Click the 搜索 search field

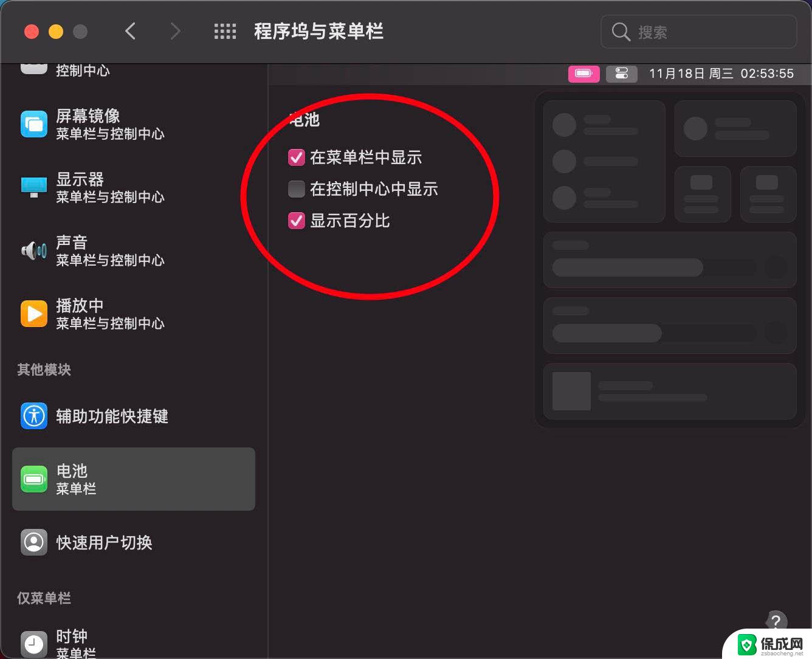click(x=698, y=32)
